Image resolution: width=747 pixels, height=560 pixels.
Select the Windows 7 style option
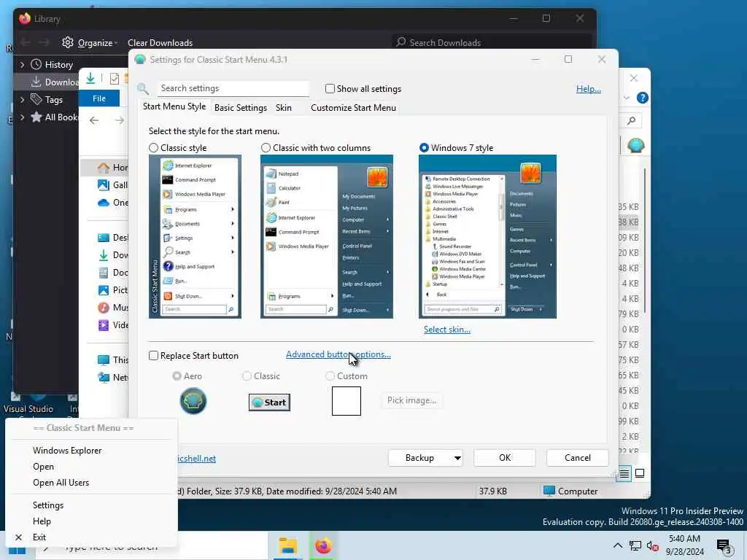(424, 147)
